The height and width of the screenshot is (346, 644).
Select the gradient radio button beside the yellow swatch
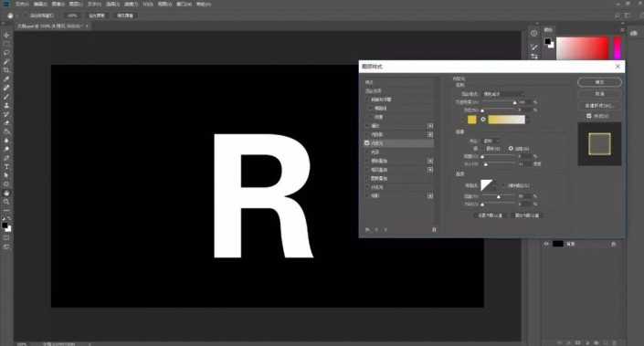tap(483, 120)
